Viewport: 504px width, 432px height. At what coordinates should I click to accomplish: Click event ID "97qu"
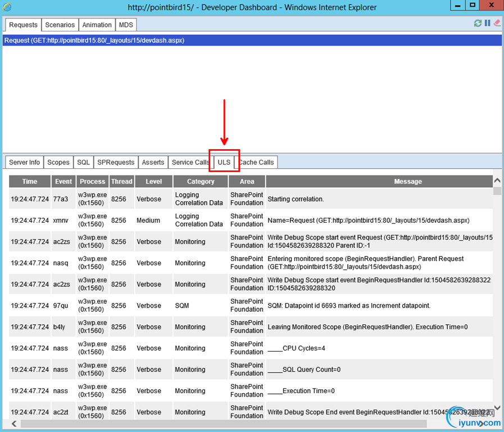61,305
